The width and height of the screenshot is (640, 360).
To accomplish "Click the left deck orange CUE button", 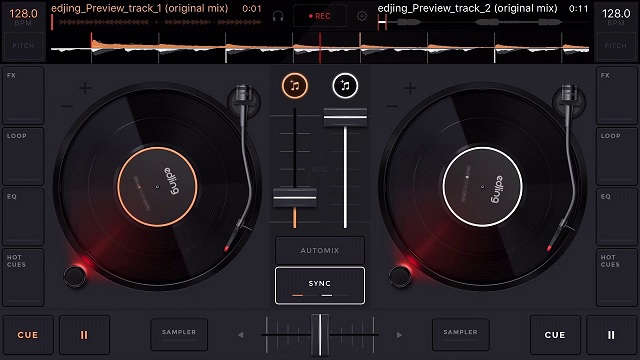I will [28, 335].
